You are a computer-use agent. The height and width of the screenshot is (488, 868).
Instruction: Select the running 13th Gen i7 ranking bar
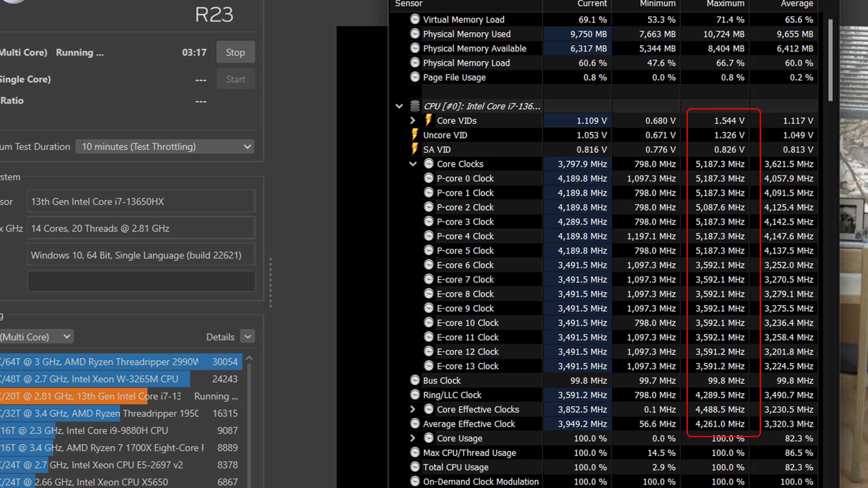(x=121, y=396)
